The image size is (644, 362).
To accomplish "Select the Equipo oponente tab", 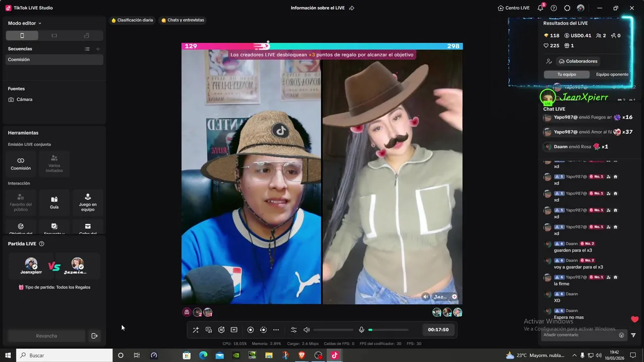I will (x=612, y=74).
